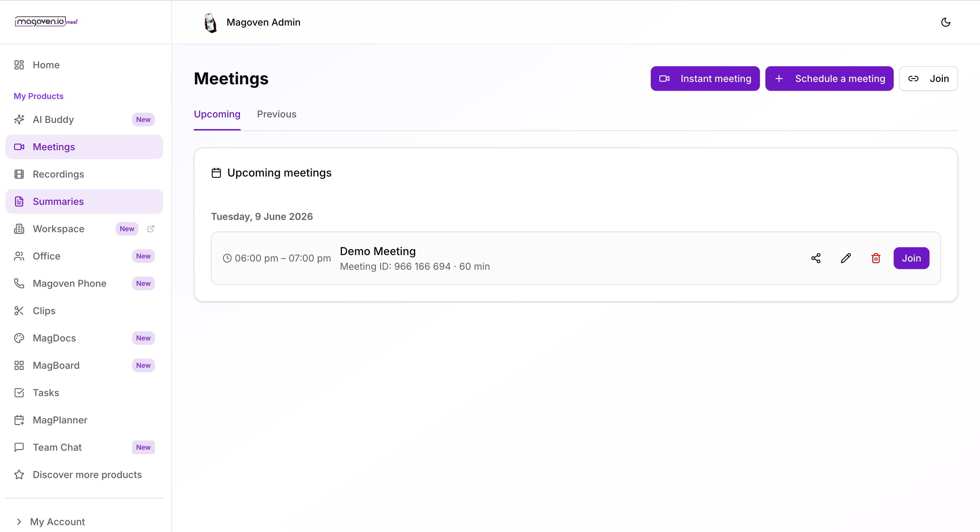The width and height of the screenshot is (980, 532).
Task: Click the Workspace external link icon
Action: 151,229
